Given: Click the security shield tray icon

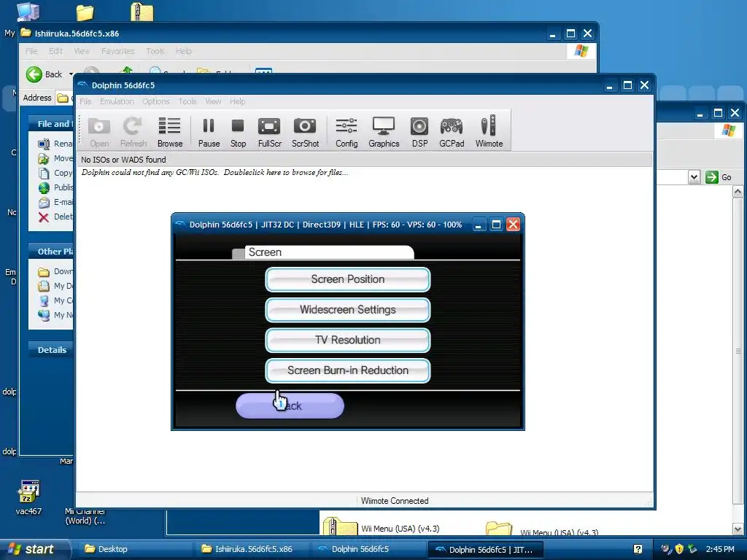Looking at the screenshot, I should click(x=679, y=548).
